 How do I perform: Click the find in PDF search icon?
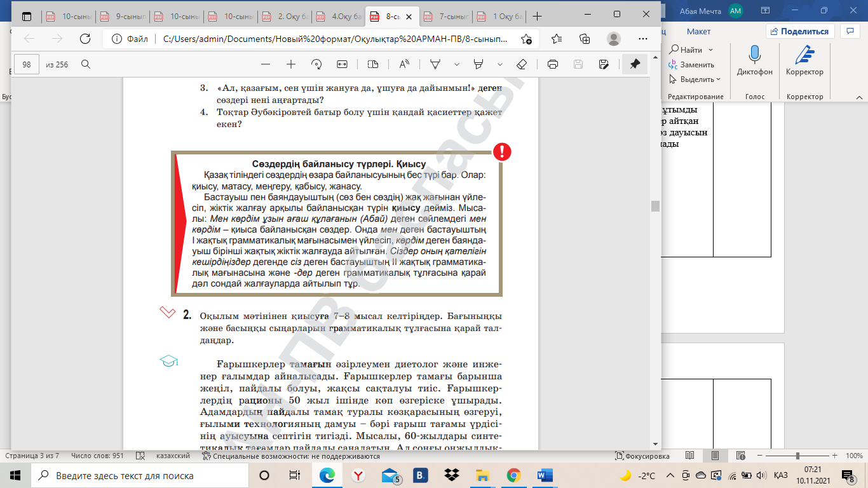(x=86, y=64)
